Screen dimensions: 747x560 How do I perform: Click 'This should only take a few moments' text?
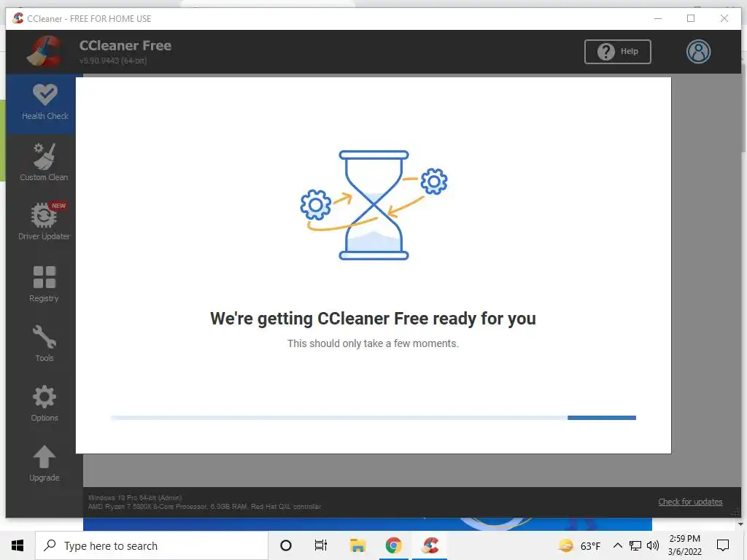coord(373,343)
